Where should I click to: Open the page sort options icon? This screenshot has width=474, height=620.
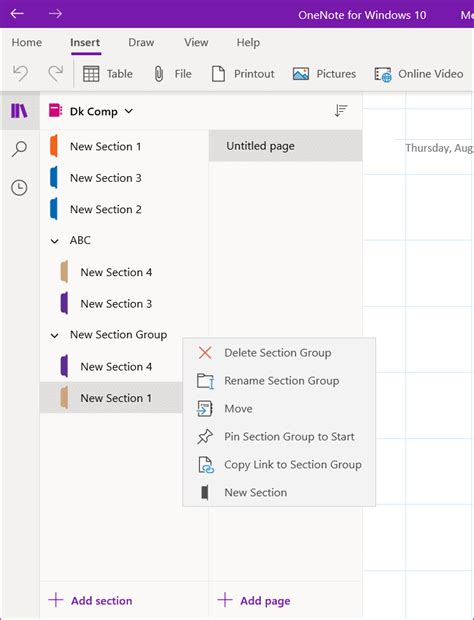[x=340, y=111]
